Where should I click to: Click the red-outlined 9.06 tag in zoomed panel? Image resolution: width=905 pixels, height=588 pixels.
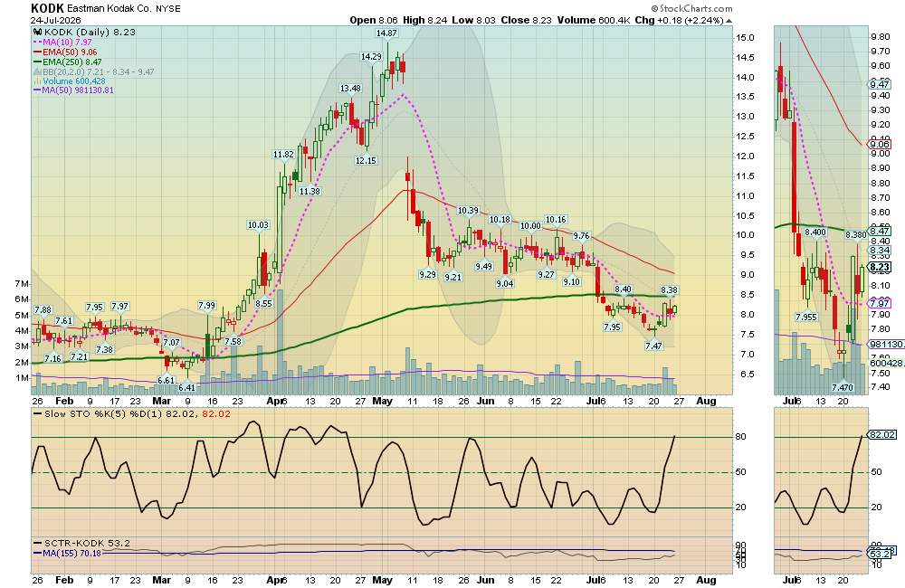pos(881,144)
